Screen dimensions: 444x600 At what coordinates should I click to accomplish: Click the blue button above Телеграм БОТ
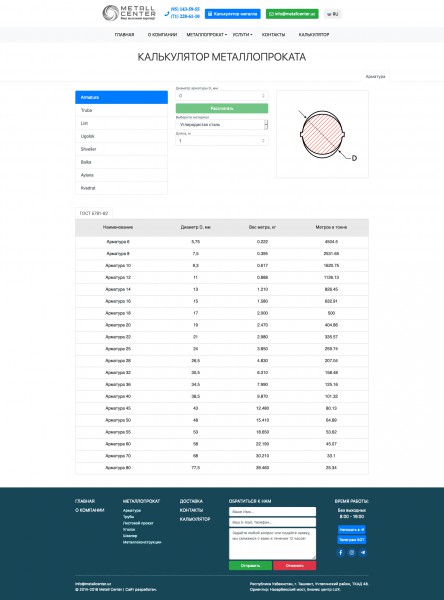(352, 530)
